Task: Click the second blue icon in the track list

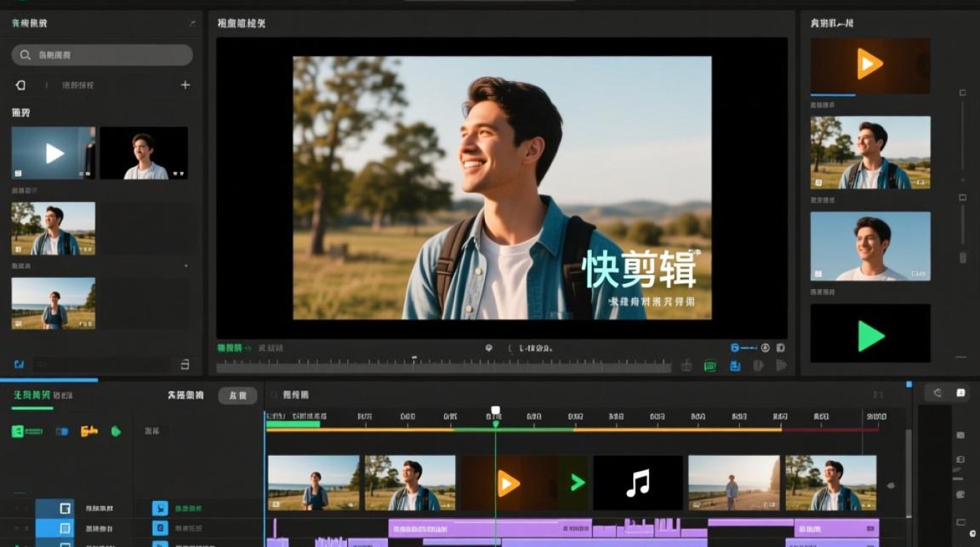Action: 160,528
